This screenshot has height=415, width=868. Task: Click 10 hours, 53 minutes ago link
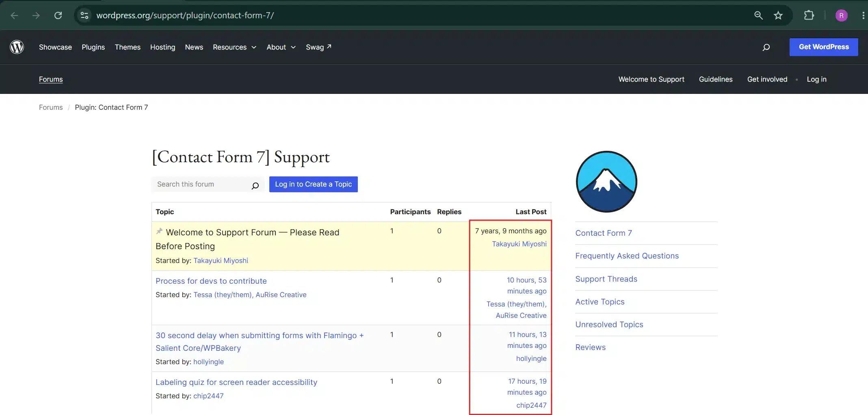tap(526, 285)
